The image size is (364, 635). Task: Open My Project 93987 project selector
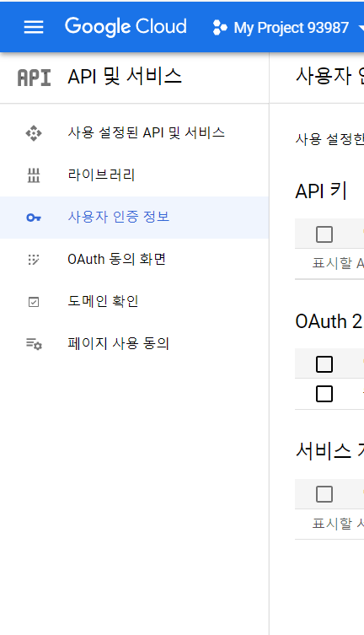pos(292,28)
